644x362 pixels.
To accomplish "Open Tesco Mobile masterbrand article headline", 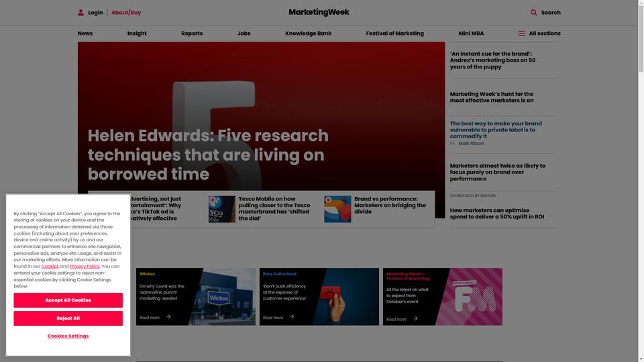I will (x=274, y=208).
